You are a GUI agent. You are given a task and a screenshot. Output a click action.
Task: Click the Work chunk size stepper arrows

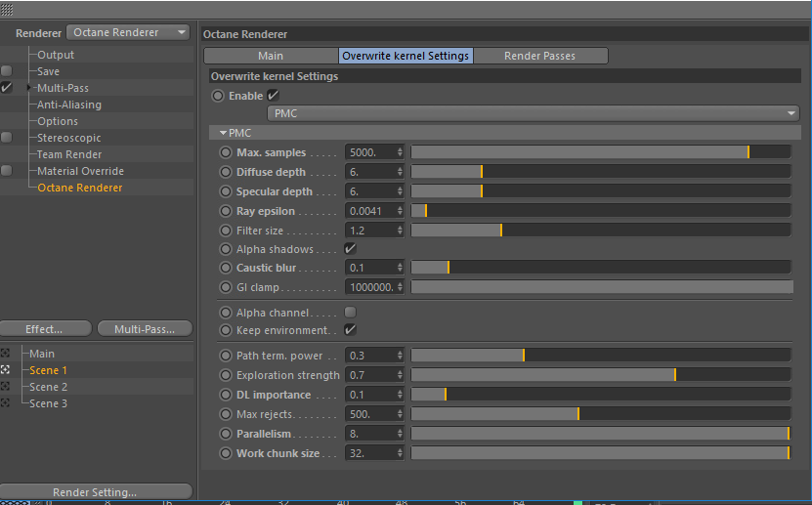(400, 453)
